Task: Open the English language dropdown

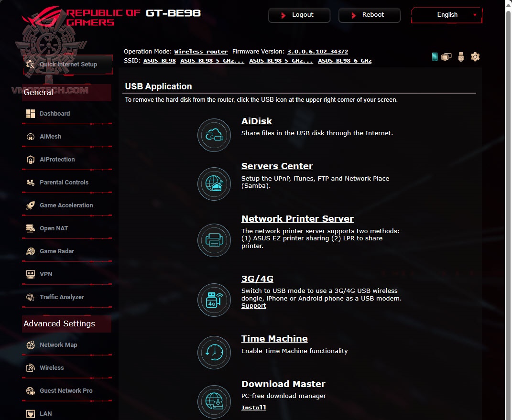Action: (x=447, y=15)
